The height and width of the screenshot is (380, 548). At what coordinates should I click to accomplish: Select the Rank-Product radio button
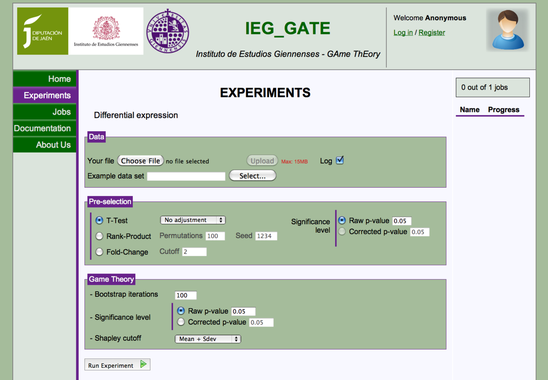(x=99, y=236)
